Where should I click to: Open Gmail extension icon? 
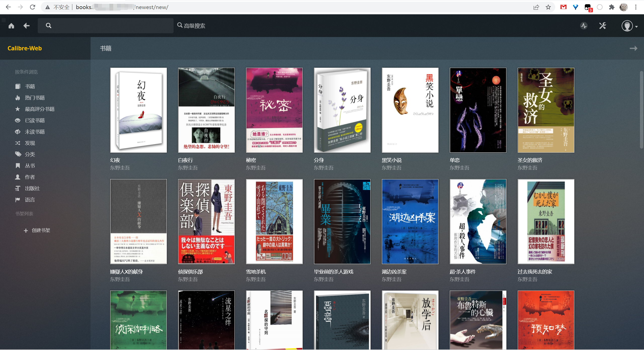(x=563, y=7)
